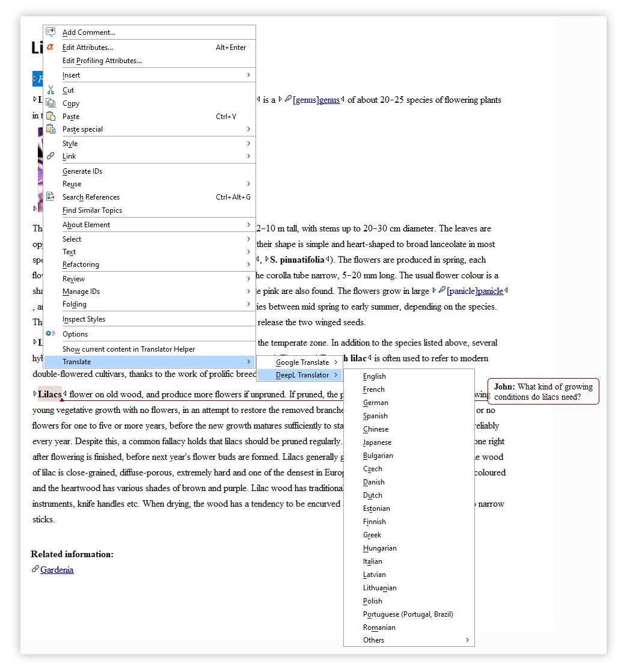Screen dimensions: 624x672
Task: Select Cut from the context menu
Action: tap(150, 90)
